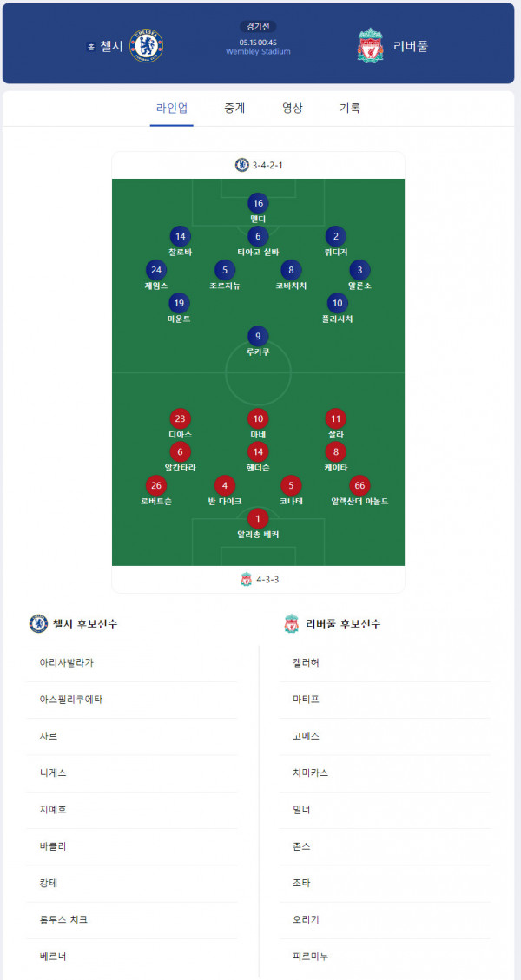Click Chelsea number 10 player marker
The height and width of the screenshot is (980, 521).
click(x=337, y=303)
